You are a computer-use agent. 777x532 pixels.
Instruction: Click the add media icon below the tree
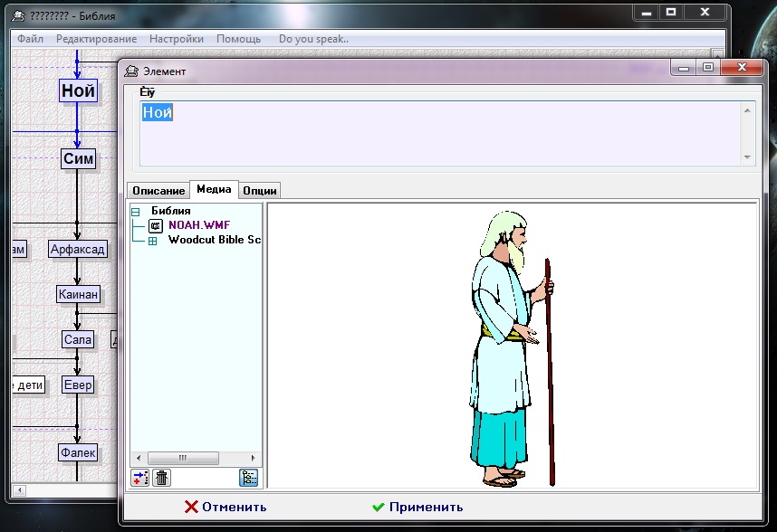[140, 479]
